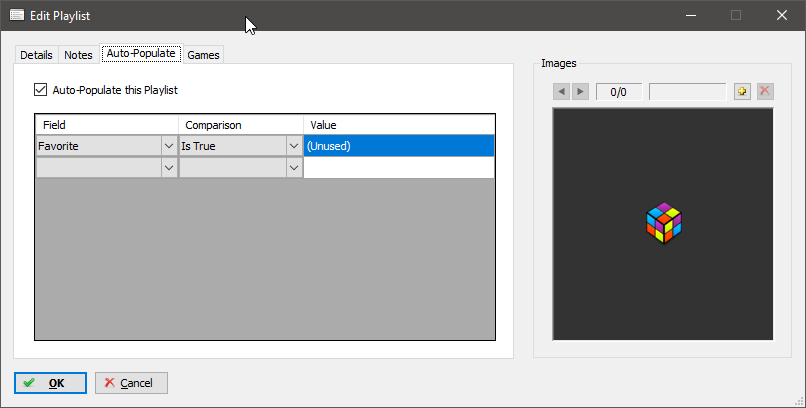This screenshot has height=408, width=806.
Task: Minimize the Edit Playlist window
Action: pos(691,15)
